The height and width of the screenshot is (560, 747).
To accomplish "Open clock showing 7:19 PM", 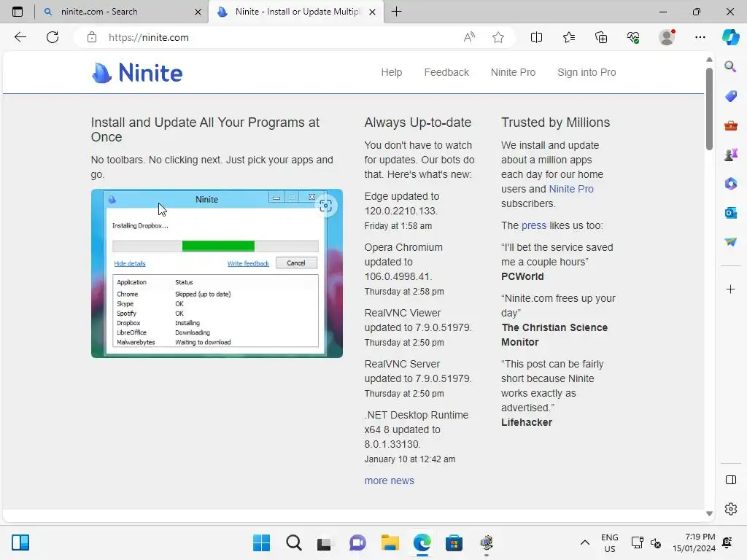I will pos(694,542).
